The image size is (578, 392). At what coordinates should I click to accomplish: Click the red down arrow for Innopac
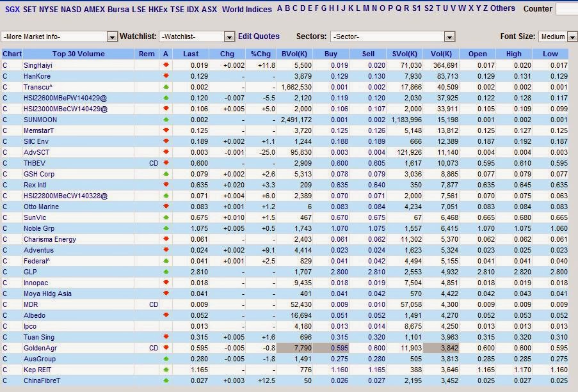pos(166,283)
